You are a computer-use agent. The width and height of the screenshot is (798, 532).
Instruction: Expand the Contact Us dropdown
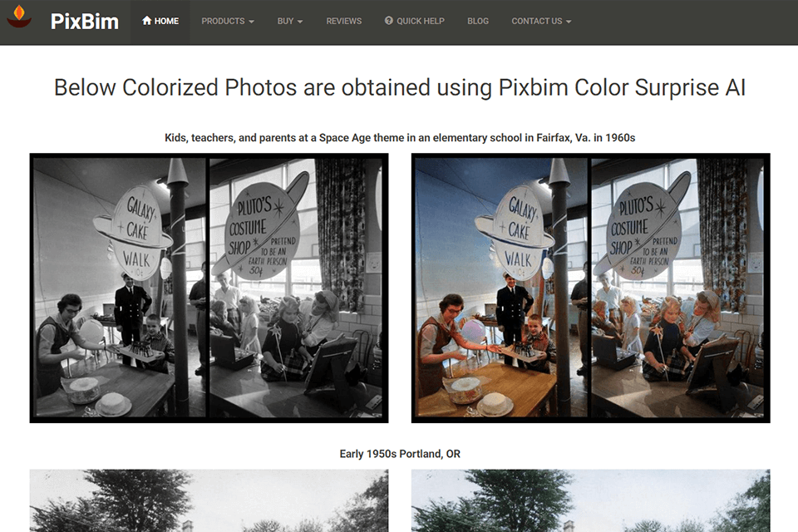pyautogui.click(x=541, y=22)
